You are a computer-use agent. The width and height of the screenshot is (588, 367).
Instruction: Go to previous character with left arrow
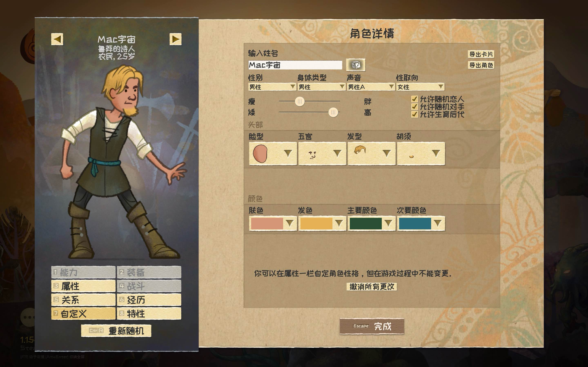(x=57, y=39)
